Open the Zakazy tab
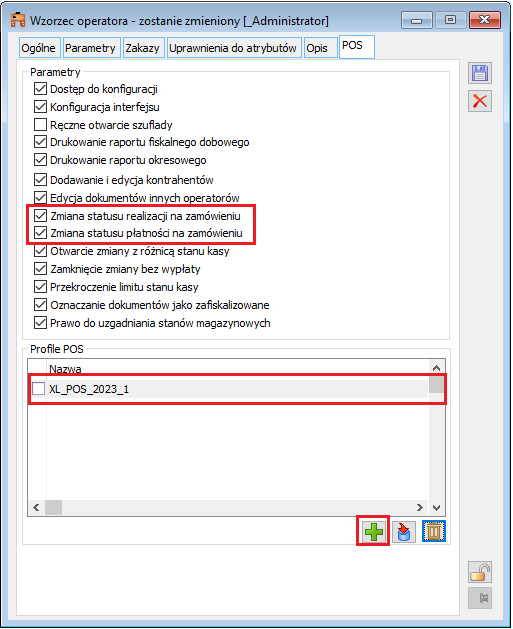 click(143, 48)
